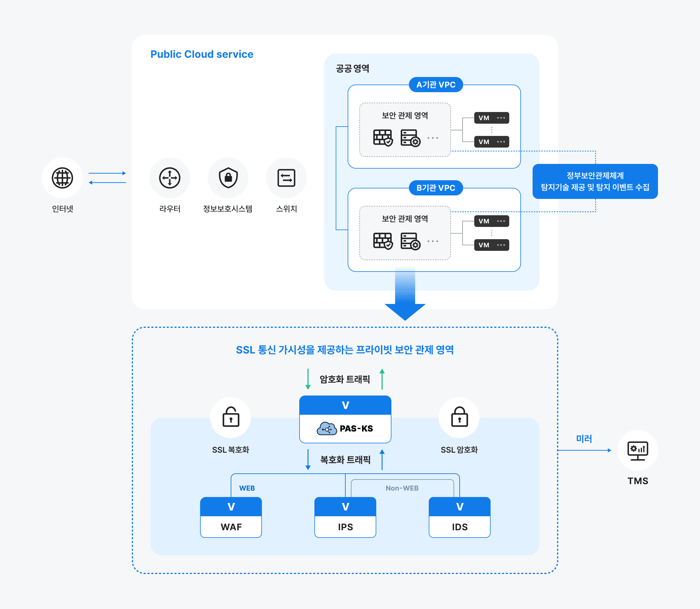Click server settings icon in B기관 VPC
The image size is (700, 609).
tap(410, 241)
